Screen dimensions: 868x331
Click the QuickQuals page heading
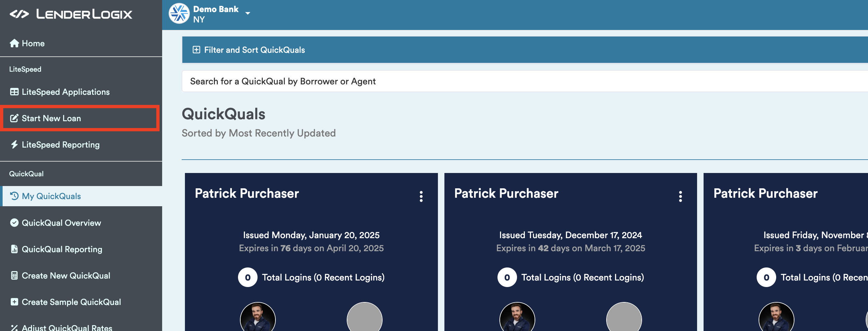coord(224,114)
